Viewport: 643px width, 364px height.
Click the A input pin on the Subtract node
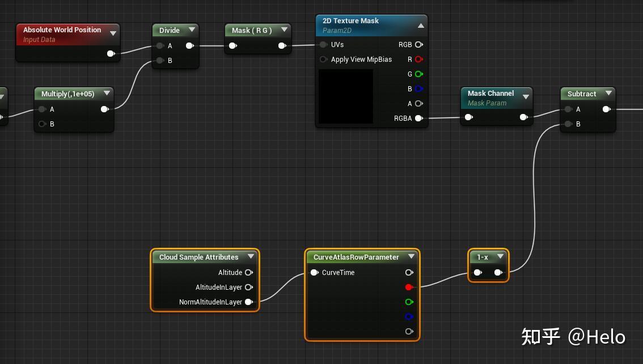(568, 109)
